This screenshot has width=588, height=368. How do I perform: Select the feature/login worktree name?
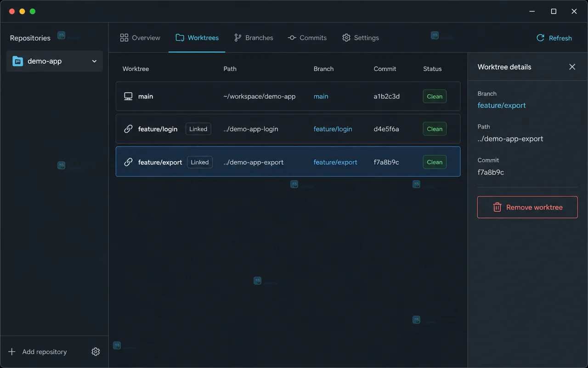pos(158,129)
